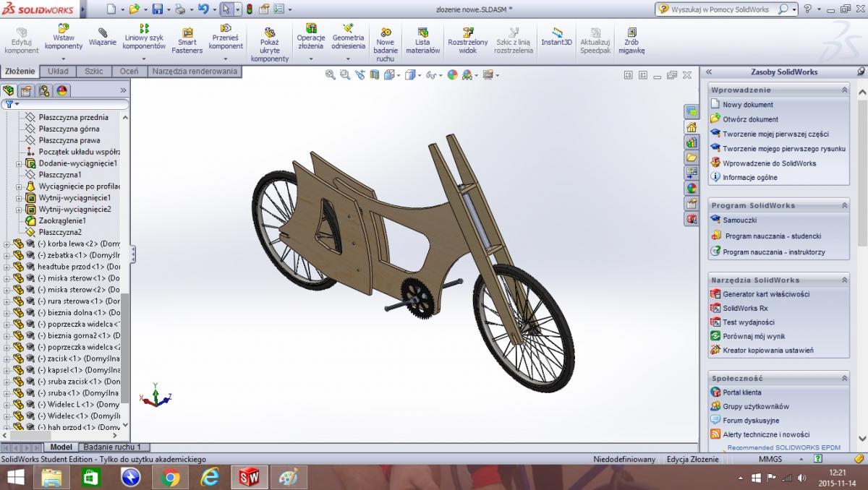Click the Section View icon
The height and width of the screenshot is (490, 868).
tap(375, 74)
